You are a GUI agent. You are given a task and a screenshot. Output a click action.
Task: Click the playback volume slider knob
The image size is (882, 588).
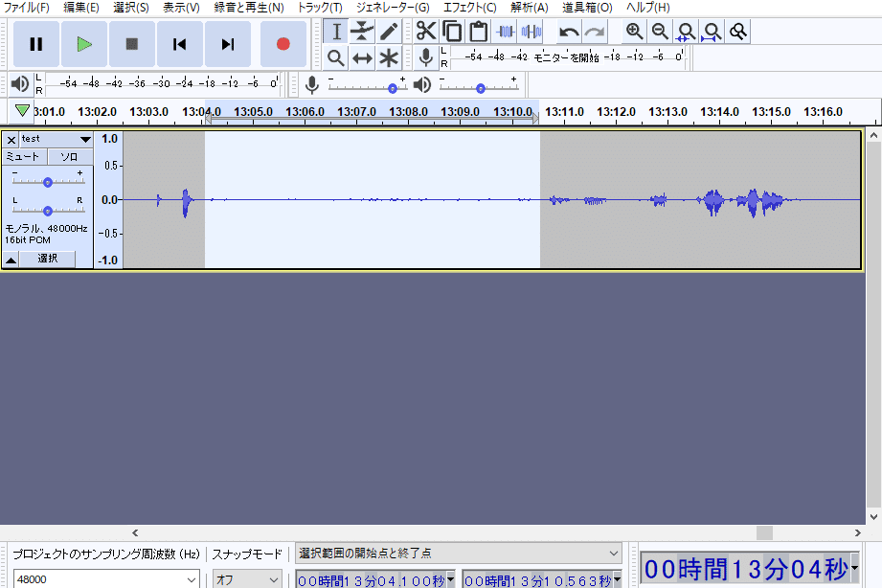481,88
